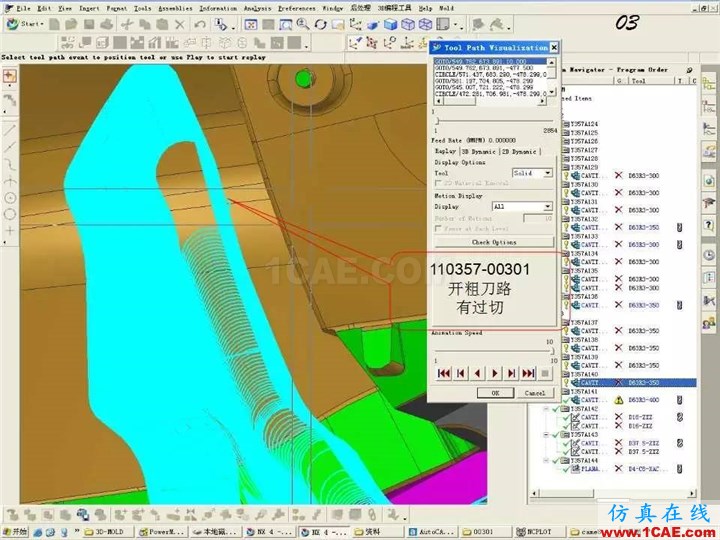The image size is (720, 540).
Task: Click the Print icon
Action: pos(106,24)
